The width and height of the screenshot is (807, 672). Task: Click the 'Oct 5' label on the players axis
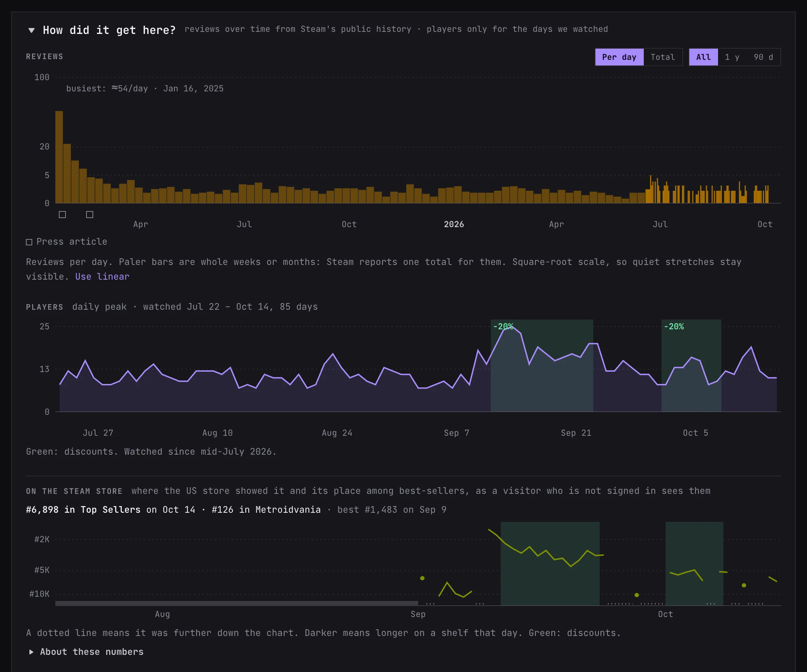coord(695,433)
